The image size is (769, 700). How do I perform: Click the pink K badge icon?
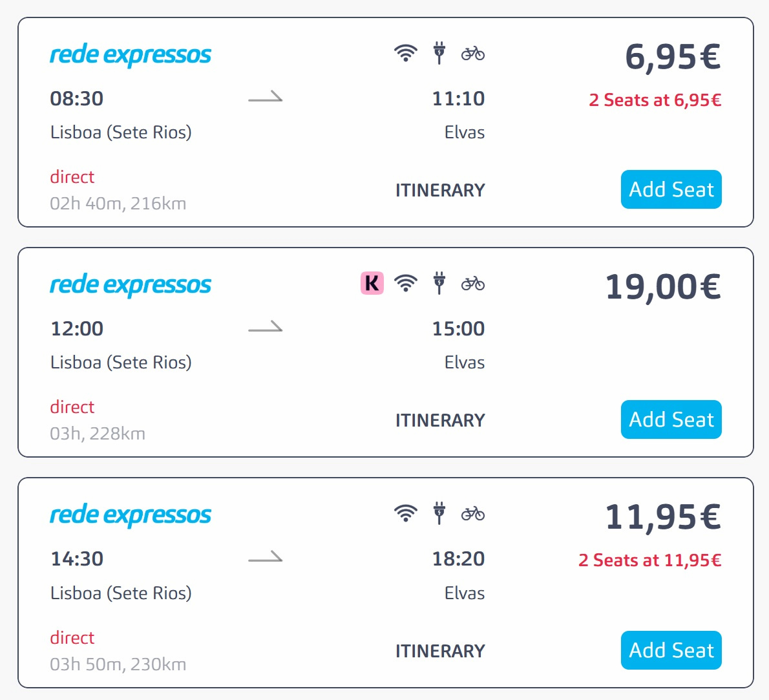tap(372, 283)
